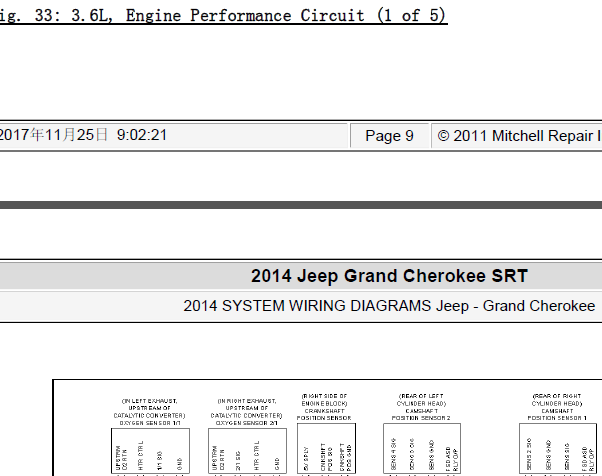Click 'F SD ASD RLY O/P' in camshaft sensor 1

click(588, 459)
